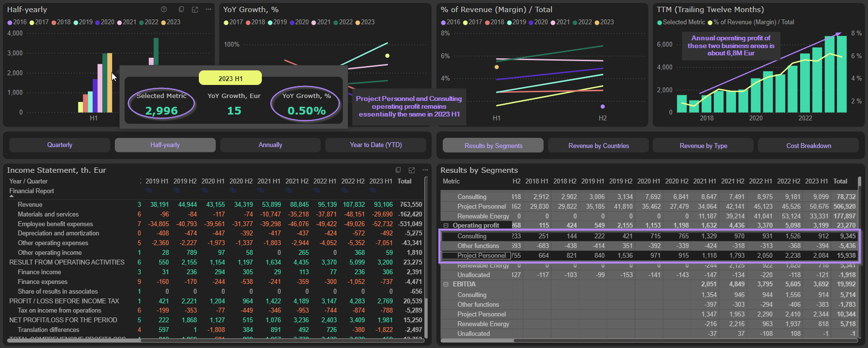Switch to the Quarterly view
The image size is (868, 348).
60,145
